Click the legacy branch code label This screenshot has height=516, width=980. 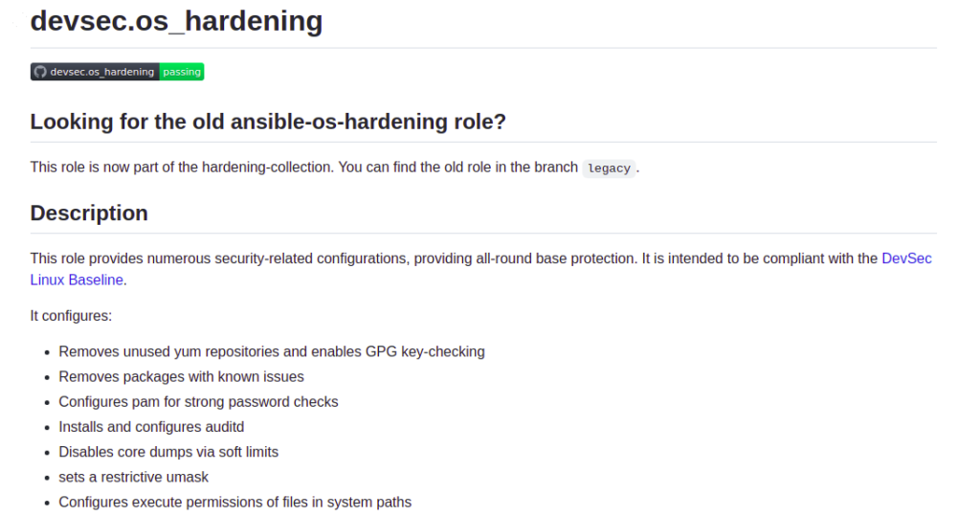click(x=609, y=168)
